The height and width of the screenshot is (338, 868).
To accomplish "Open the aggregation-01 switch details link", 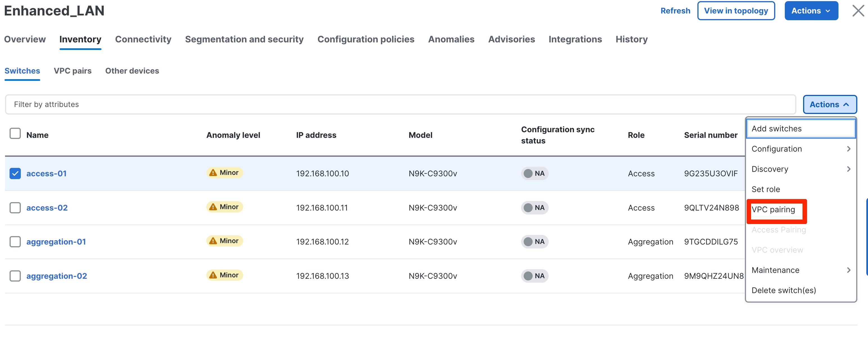I will 56,241.
